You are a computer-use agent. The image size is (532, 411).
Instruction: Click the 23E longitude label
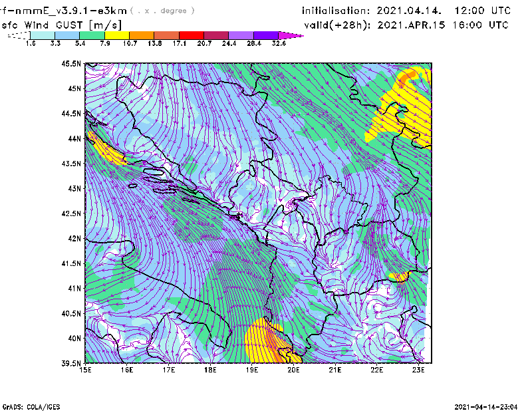tap(418, 370)
